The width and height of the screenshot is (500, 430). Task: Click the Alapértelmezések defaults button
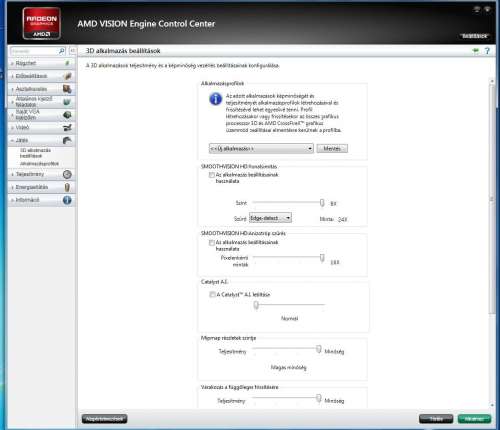click(x=104, y=419)
